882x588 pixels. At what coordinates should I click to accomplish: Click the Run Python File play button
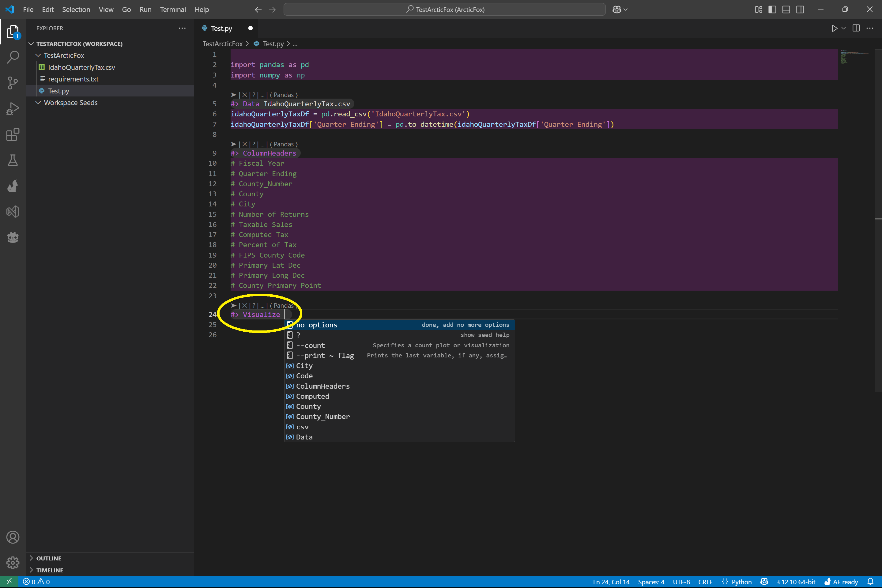[x=834, y=28]
